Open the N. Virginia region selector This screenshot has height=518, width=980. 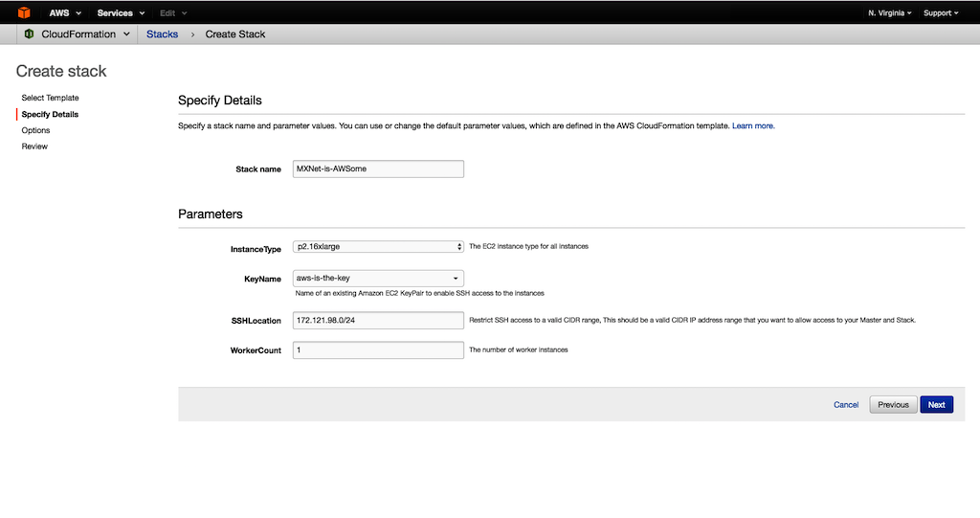pos(889,12)
